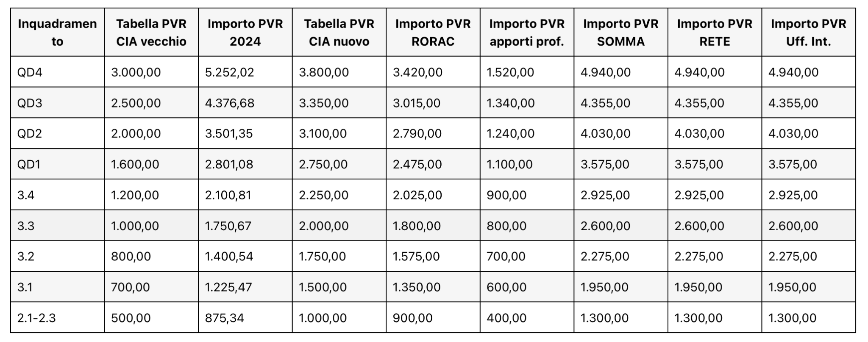Viewport: 868px width, 342px height.
Task: Click the Importo PVR Uff. Int. header
Action: click(x=809, y=32)
